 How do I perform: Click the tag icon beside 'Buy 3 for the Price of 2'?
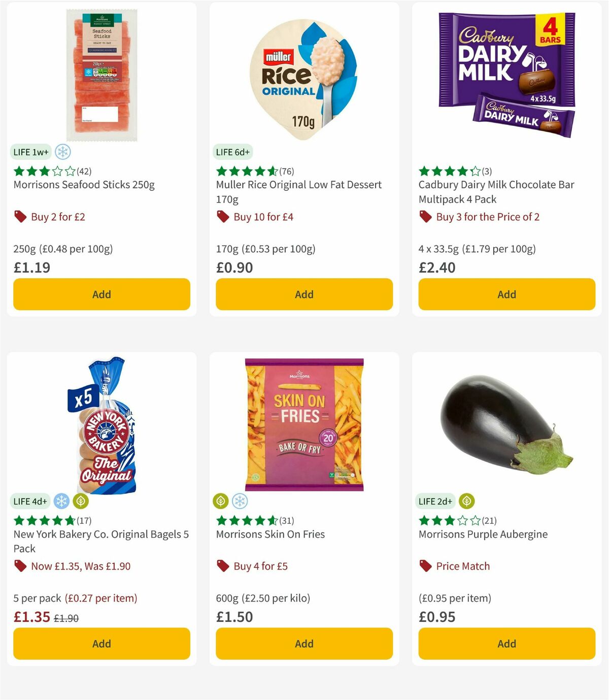[425, 216]
